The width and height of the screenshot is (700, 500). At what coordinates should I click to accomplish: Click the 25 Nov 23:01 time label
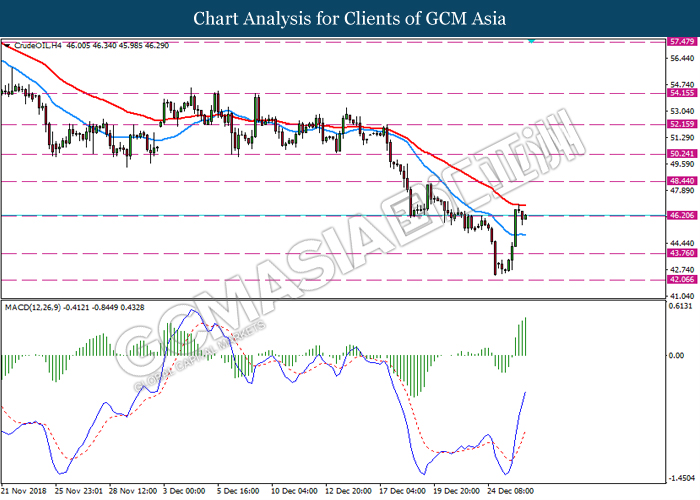coord(79,491)
